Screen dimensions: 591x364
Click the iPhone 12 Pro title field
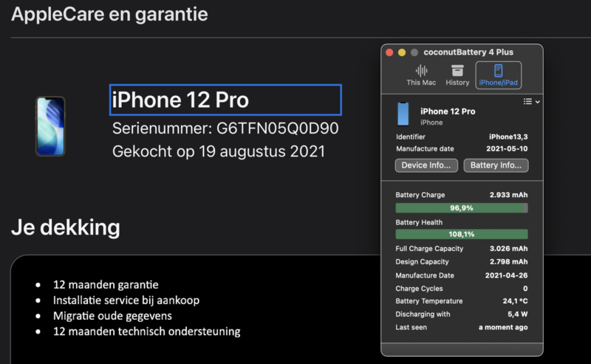225,100
